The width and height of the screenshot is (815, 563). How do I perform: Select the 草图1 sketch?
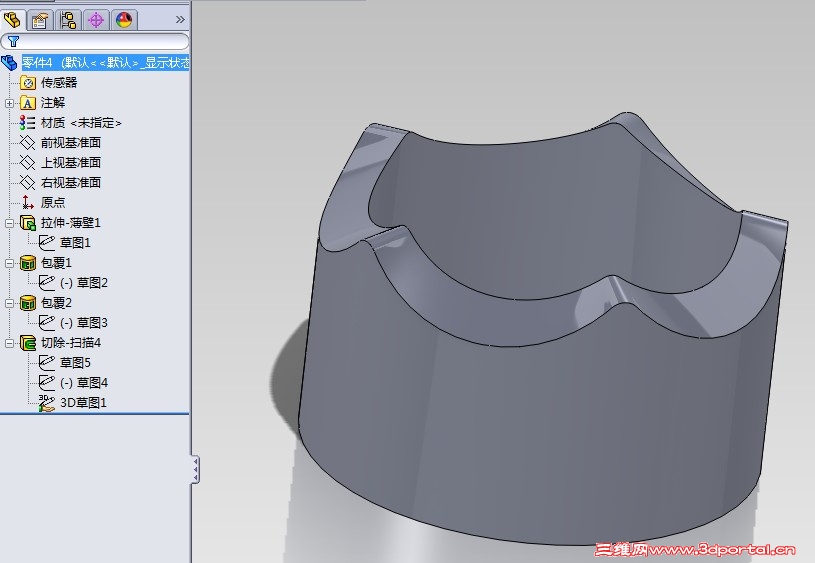75,243
